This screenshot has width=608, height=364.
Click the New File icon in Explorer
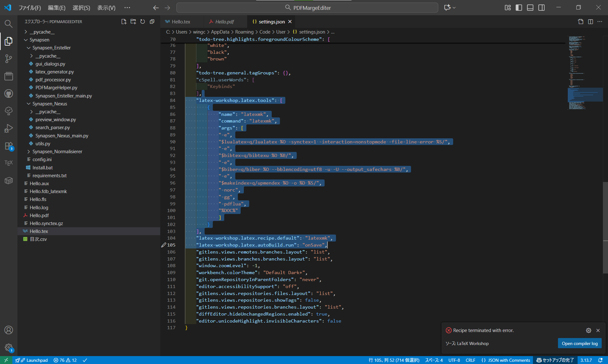(124, 22)
